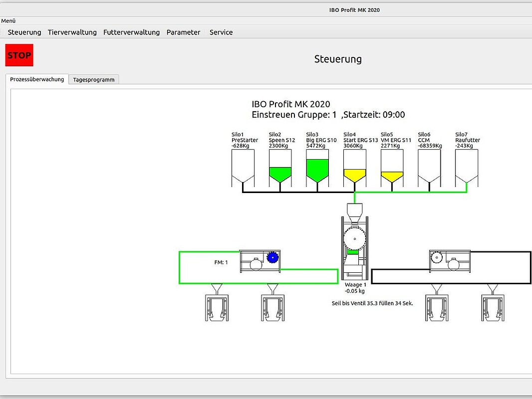
Task: Select the Silo4 Start ERG S13 silo
Action: (355, 168)
